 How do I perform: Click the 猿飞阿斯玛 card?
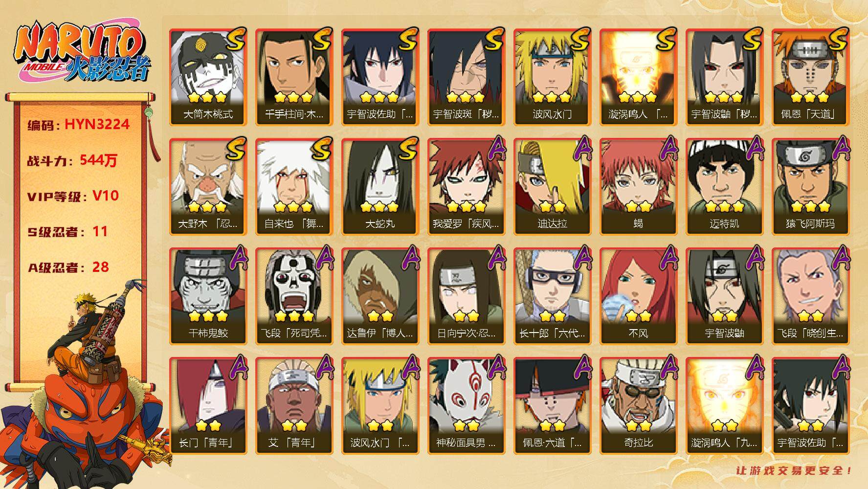pyautogui.click(x=810, y=187)
